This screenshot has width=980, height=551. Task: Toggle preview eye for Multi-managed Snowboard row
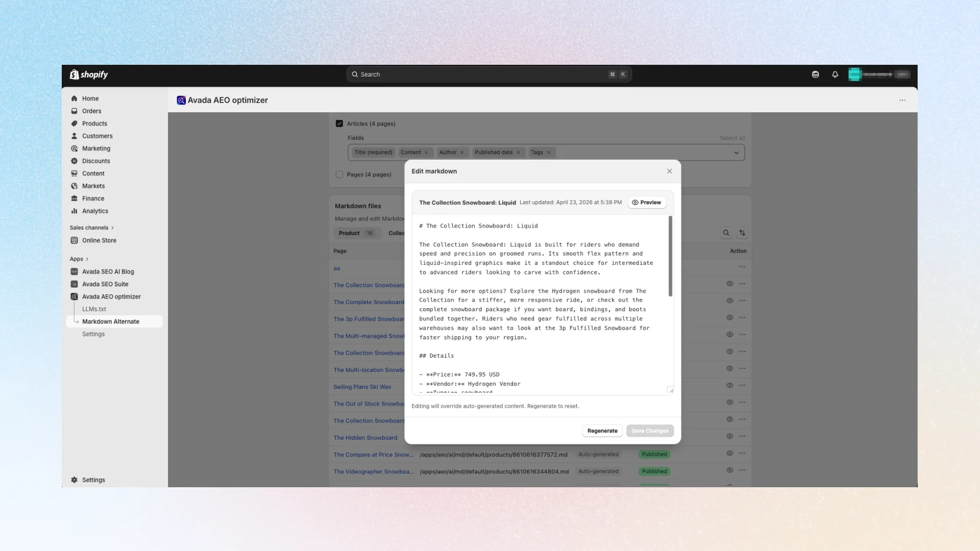point(730,335)
